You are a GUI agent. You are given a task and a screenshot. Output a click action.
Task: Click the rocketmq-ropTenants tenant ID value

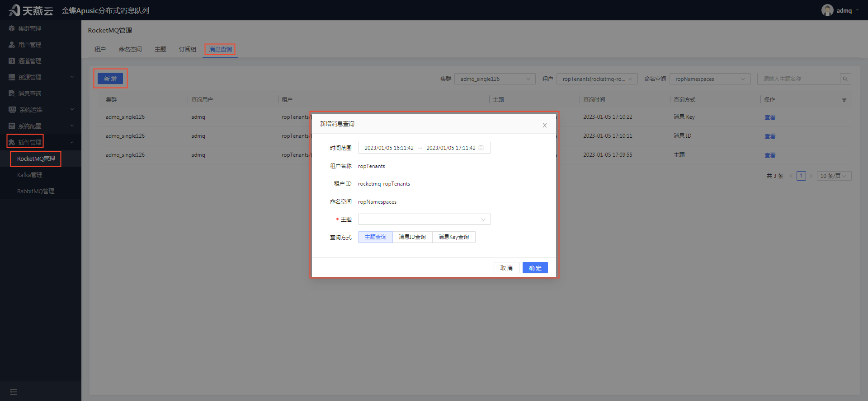[384, 184]
